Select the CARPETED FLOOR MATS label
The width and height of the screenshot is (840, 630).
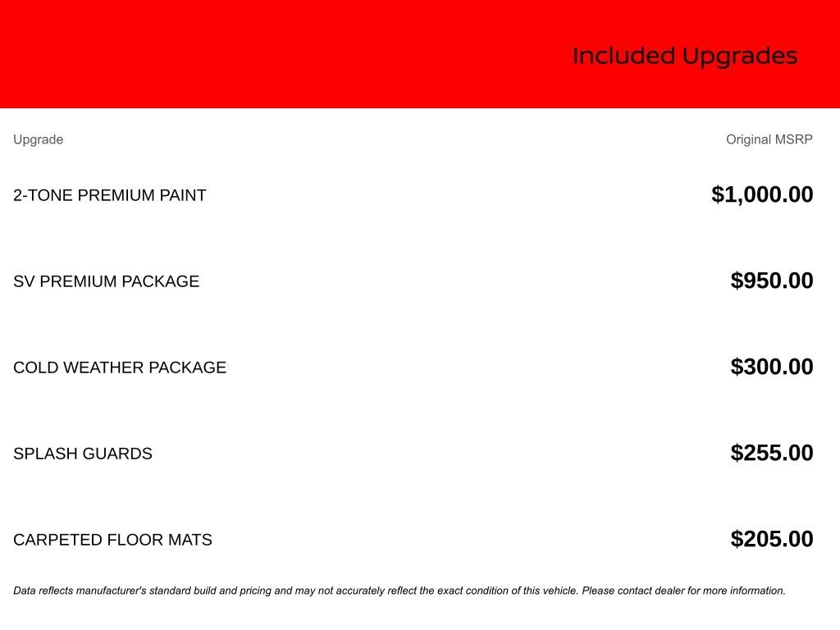click(112, 540)
